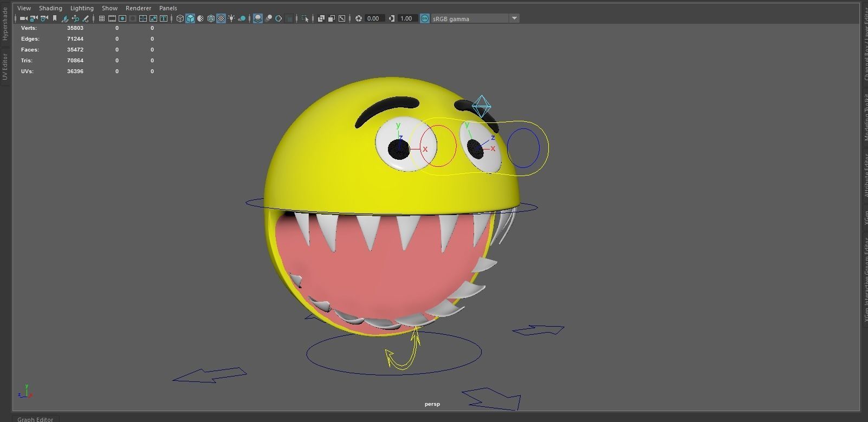The width and height of the screenshot is (868, 422).
Task: Click the UVs count 36396
Action: coord(75,71)
